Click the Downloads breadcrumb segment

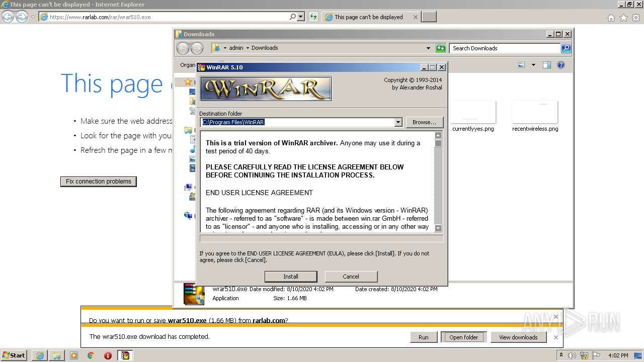coord(265,48)
